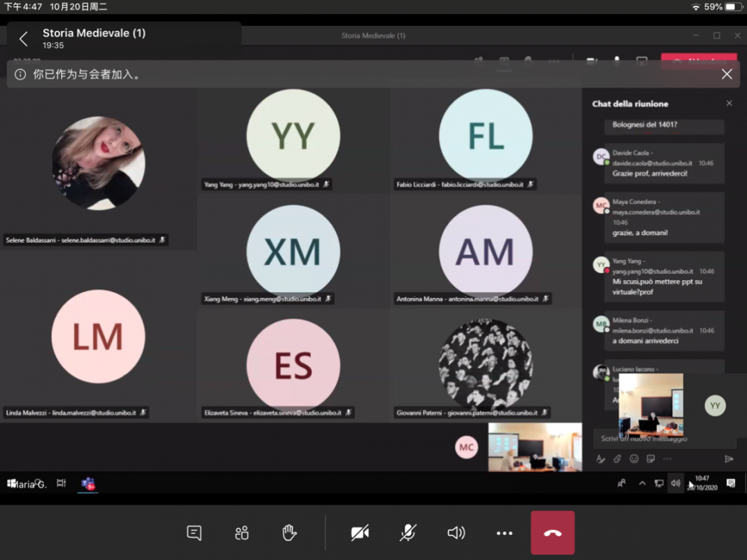
Task: Open the Windows notification center
Action: (730, 483)
